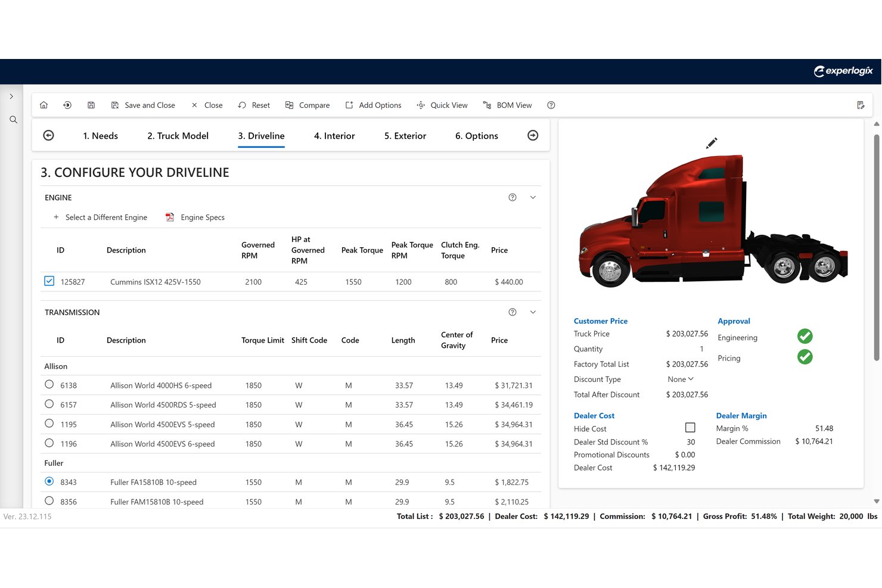Click the Engineering approval checkmark icon
The height and width of the screenshot is (588, 882).
tap(805, 337)
